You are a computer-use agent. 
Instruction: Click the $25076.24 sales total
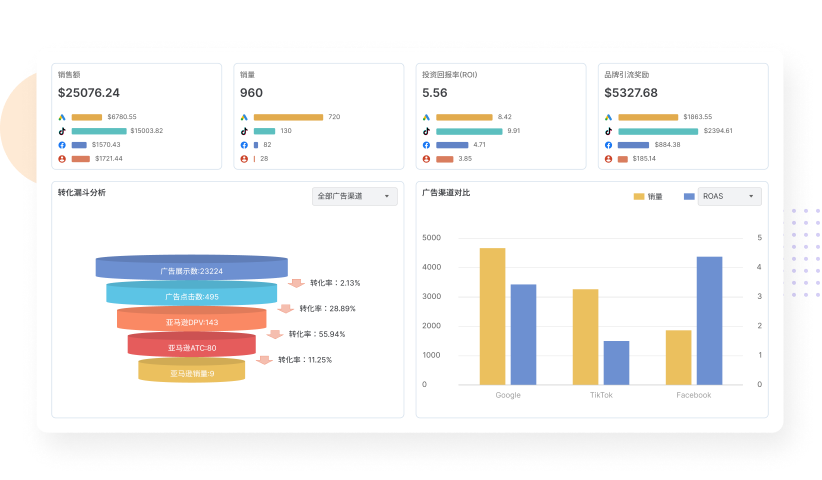point(89,93)
